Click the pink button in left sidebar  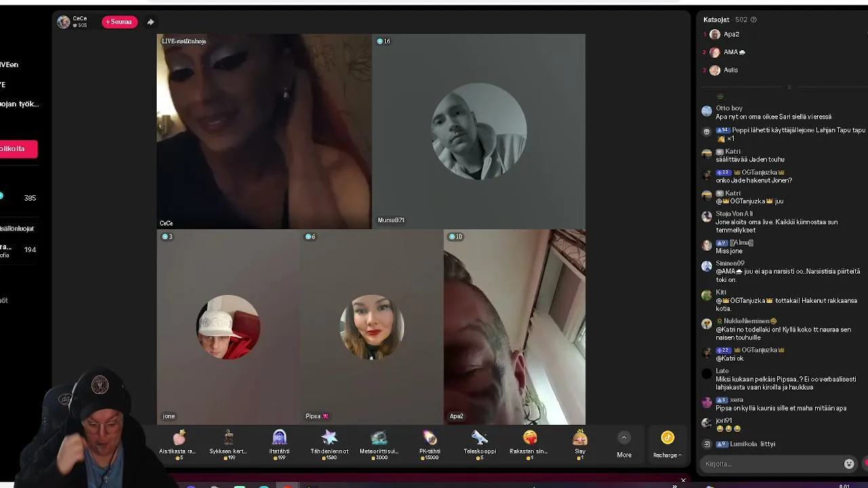[18, 149]
